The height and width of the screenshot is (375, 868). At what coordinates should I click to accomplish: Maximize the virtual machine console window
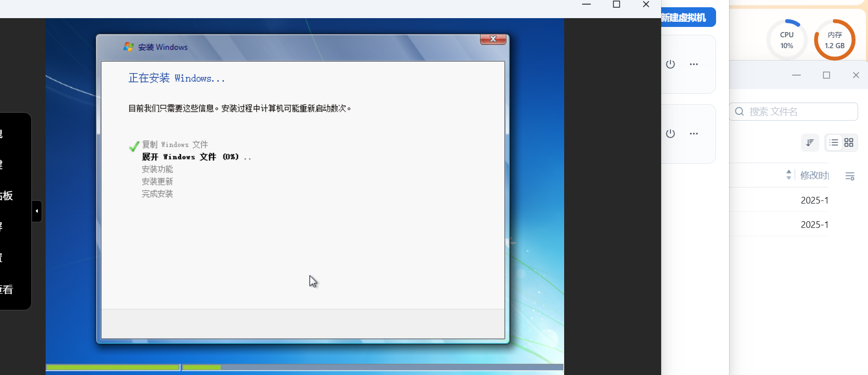[x=617, y=5]
